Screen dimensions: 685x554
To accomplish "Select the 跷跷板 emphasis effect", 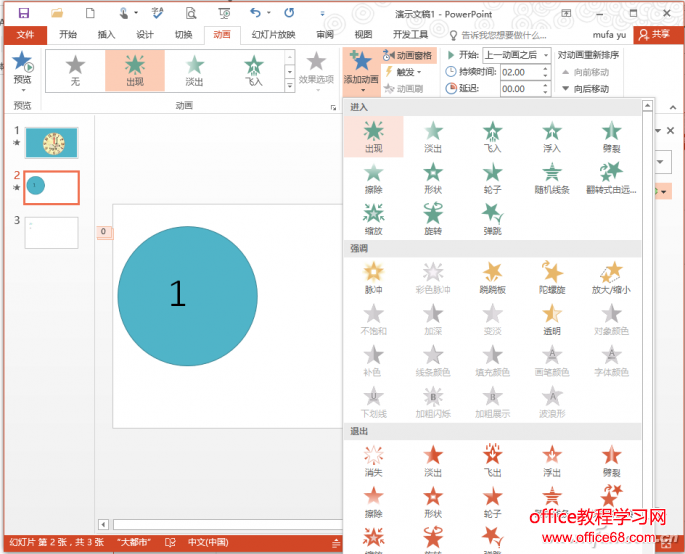I will (x=492, y=277).
